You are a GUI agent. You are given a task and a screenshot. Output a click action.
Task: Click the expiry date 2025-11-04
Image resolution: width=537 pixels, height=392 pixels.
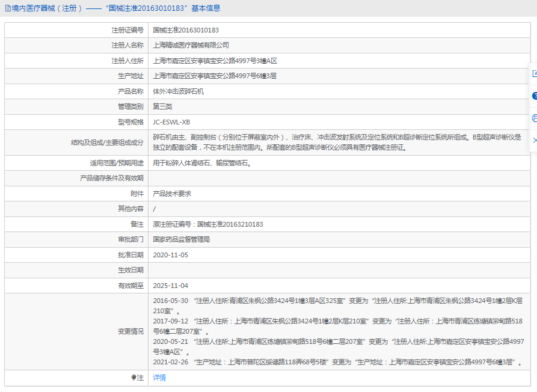coord(170,286)
